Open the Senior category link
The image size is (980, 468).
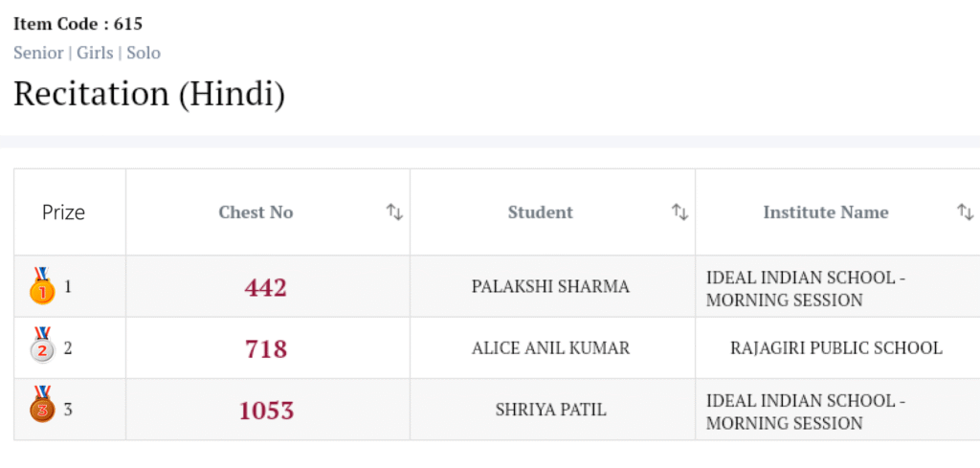tap(38, 53)
